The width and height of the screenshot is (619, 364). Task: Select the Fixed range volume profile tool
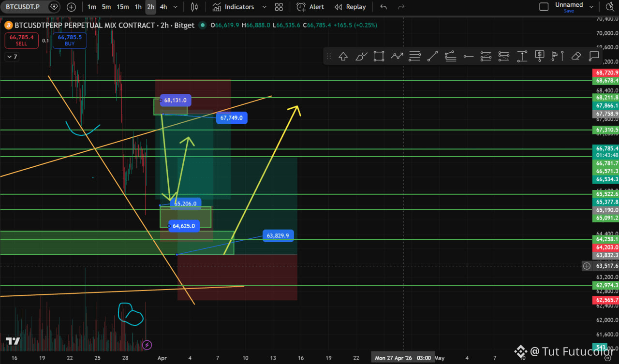558,56
